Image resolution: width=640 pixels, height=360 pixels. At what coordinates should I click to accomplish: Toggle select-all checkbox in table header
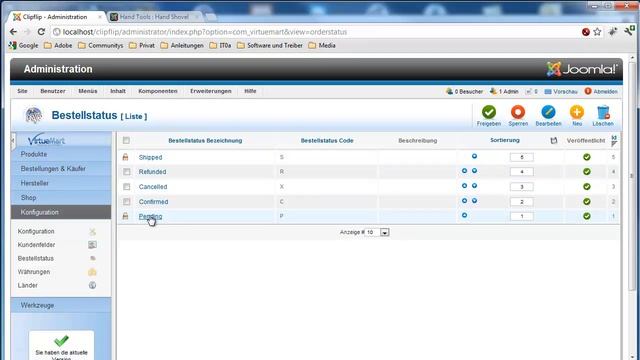(126, 140)
